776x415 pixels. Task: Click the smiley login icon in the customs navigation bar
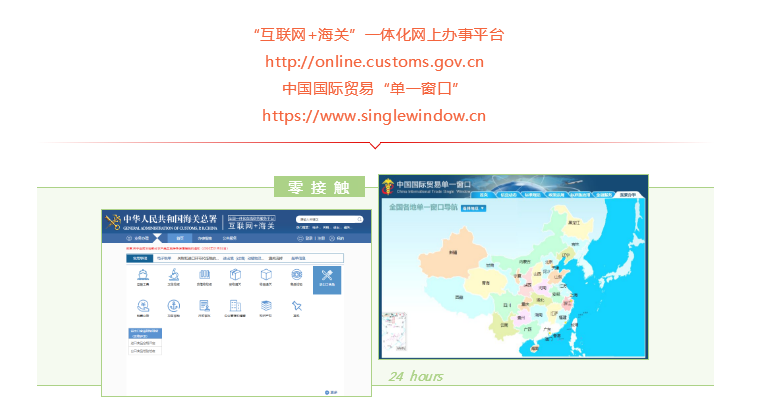tap(300, 238)
